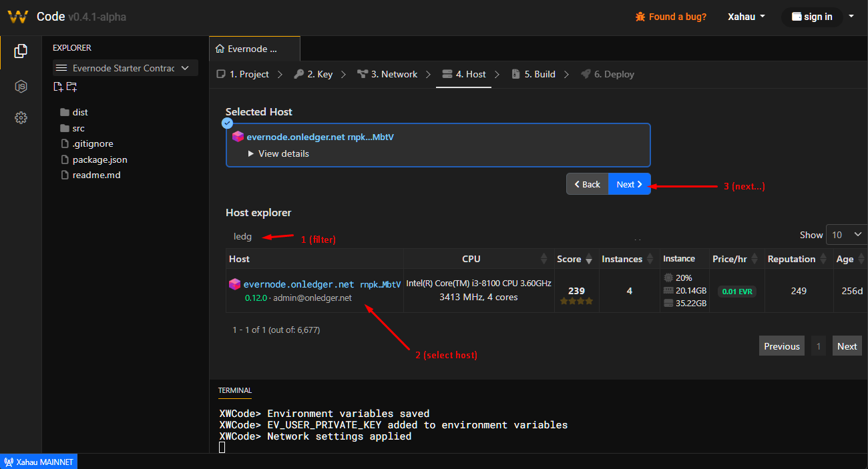Open the caret dropdown beside sign in
868x469 pixels.
coord(851,16)
